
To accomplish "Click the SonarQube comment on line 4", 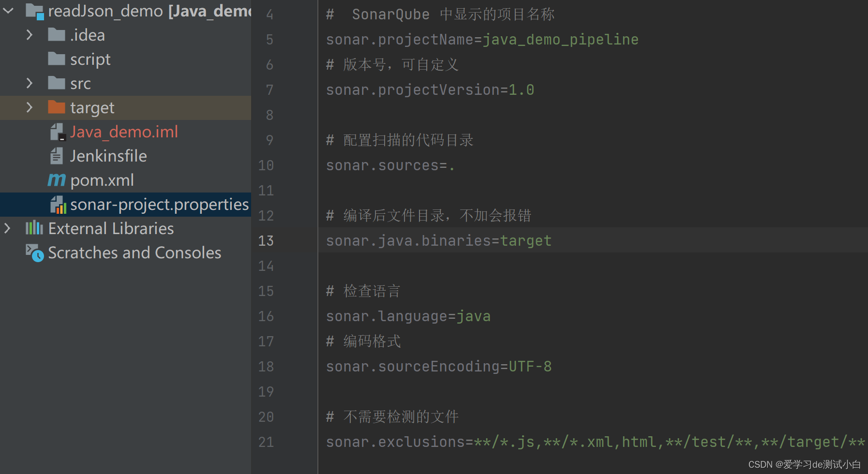I will 440,15.
